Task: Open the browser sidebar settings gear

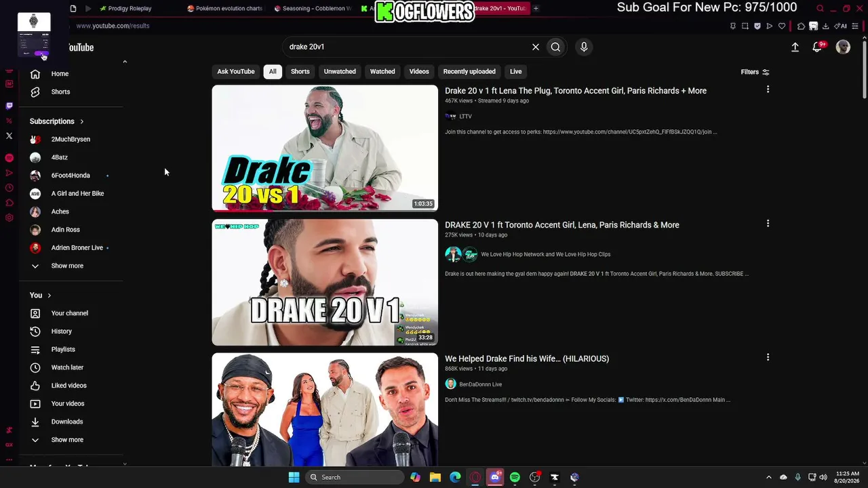Action: 9,218
